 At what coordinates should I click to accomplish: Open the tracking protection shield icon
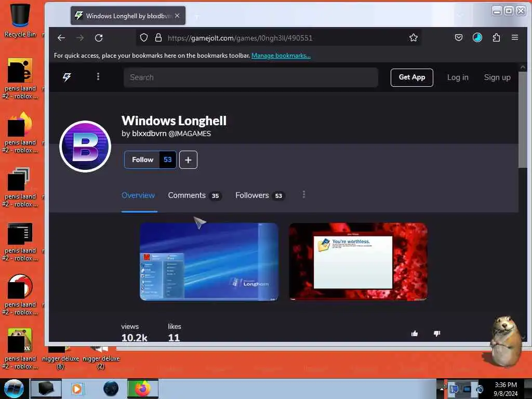pos(144,37)
